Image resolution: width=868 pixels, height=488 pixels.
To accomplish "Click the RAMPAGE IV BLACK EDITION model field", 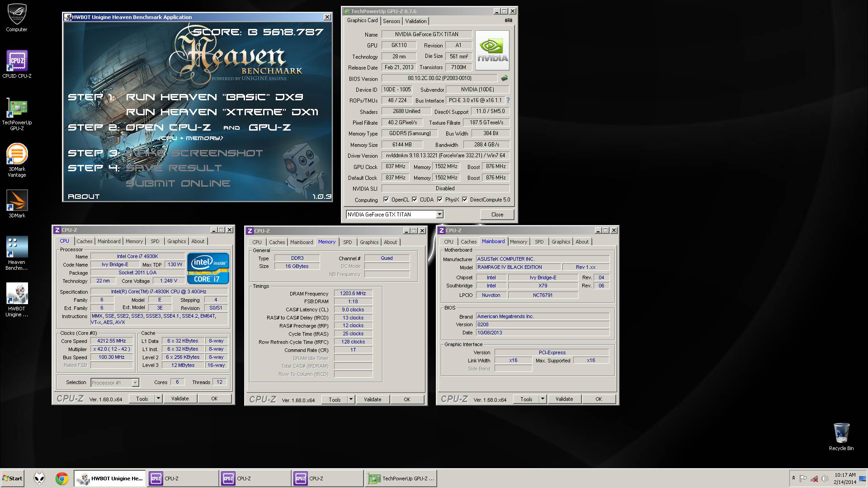I will pyautogui.click(x=519, y=267).
